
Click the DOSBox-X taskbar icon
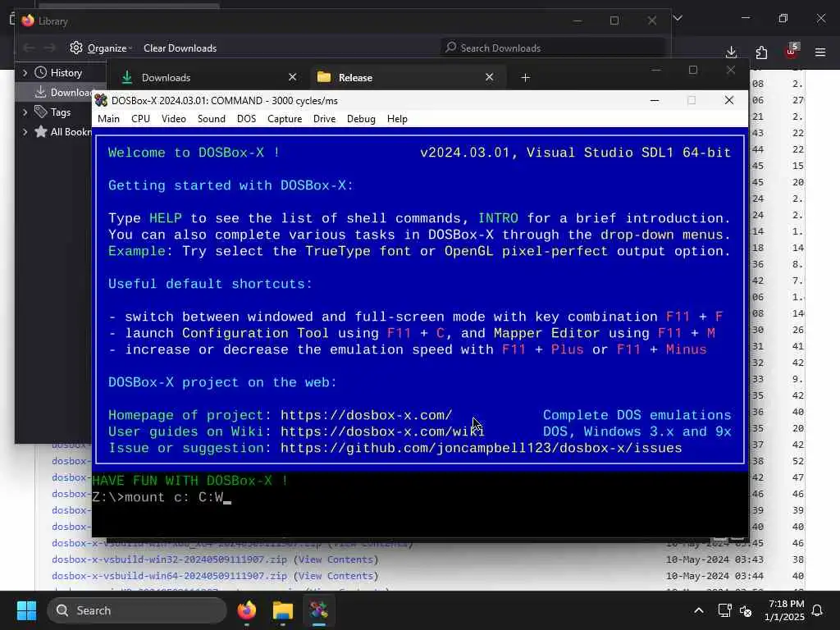319,610
